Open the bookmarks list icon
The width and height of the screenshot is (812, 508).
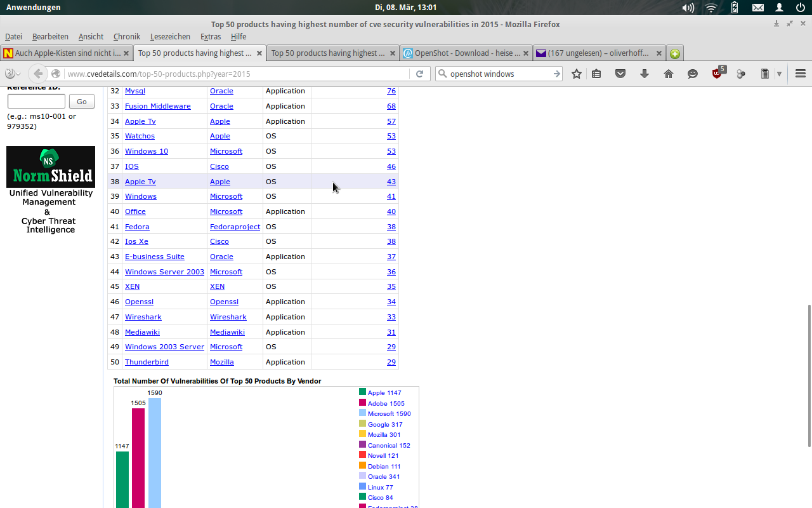[596, 74]
